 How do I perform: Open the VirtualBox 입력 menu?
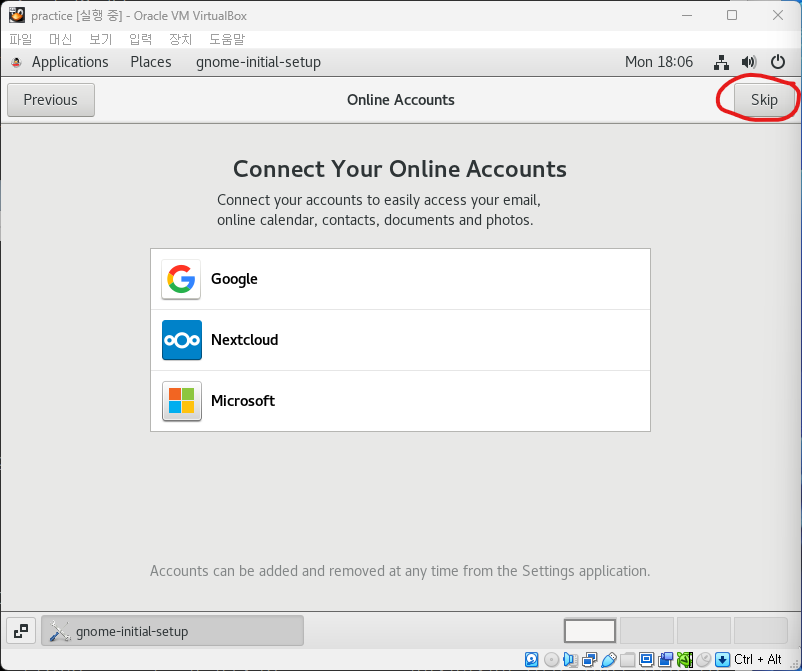point(140,39)
